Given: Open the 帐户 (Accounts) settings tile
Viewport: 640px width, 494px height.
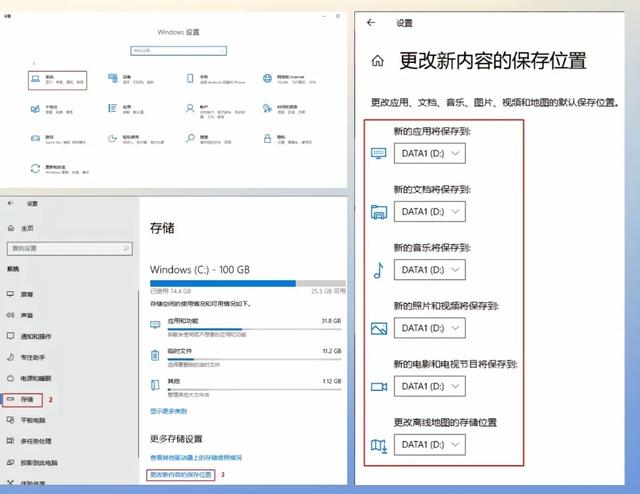Looking at the screenshot, I should 216,111.
